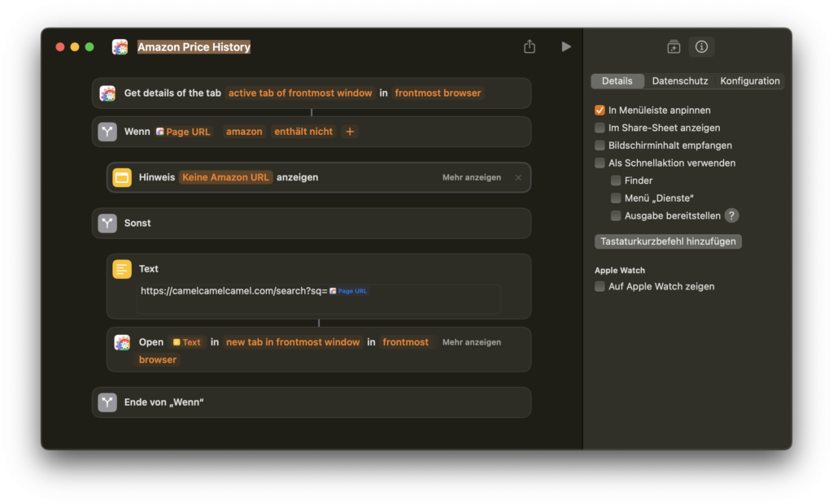
Task: Share the shortcut via share icon
Action: pyautogui.click(x=529, y=46)
